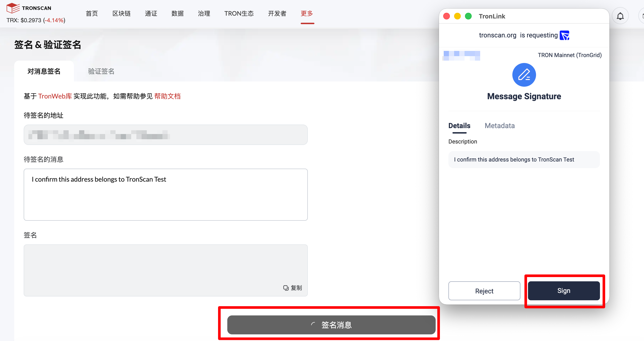This screenshot has height=341, width=644.
Task: Open the 数据 navigation menu
Action: (x=178, y=13)
